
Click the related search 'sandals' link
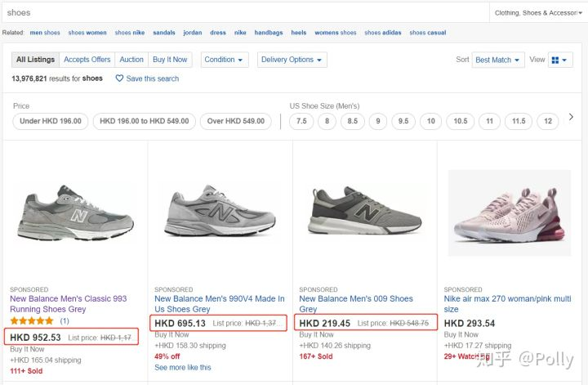pos(163,33)
